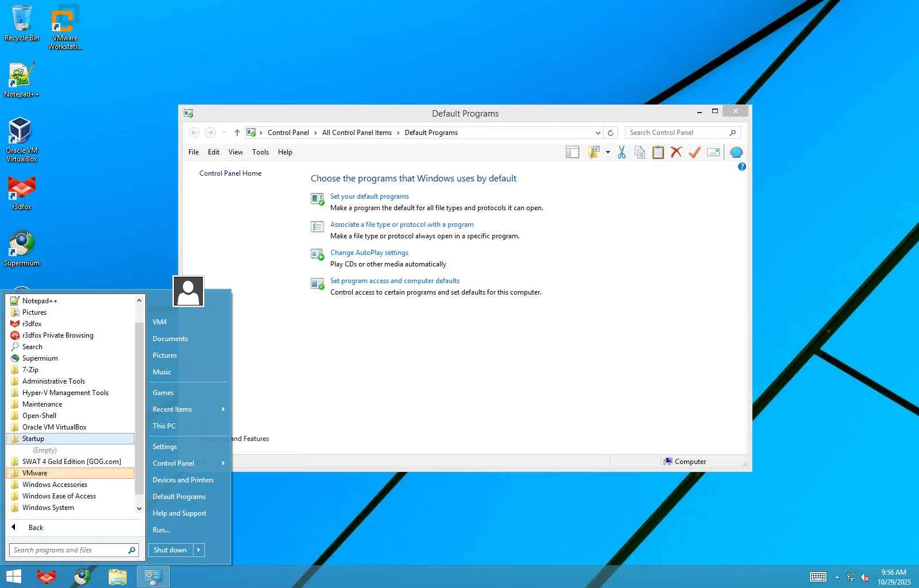Image resolution: width=919 pixels, height=588 pixels.
Task: Click the Forward arrow in the Default Programs window
Action: (x=210, y=133)
